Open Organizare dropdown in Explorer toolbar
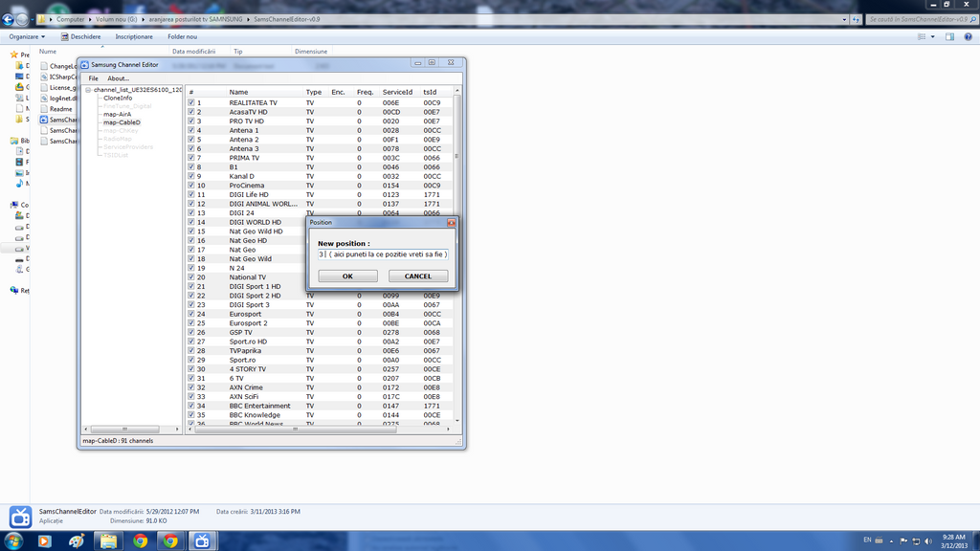 27,37
